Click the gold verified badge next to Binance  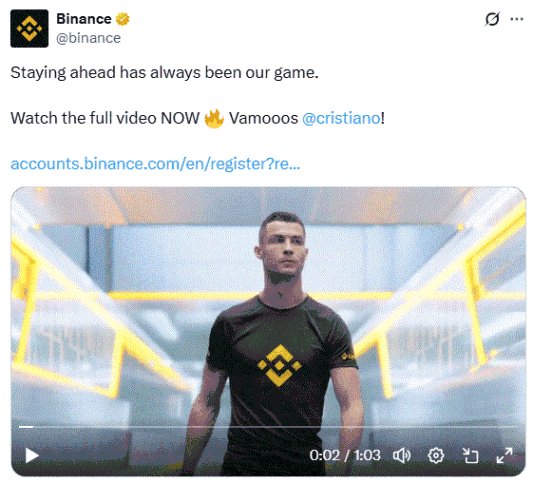pyautogui.click(x=123, y=19)
